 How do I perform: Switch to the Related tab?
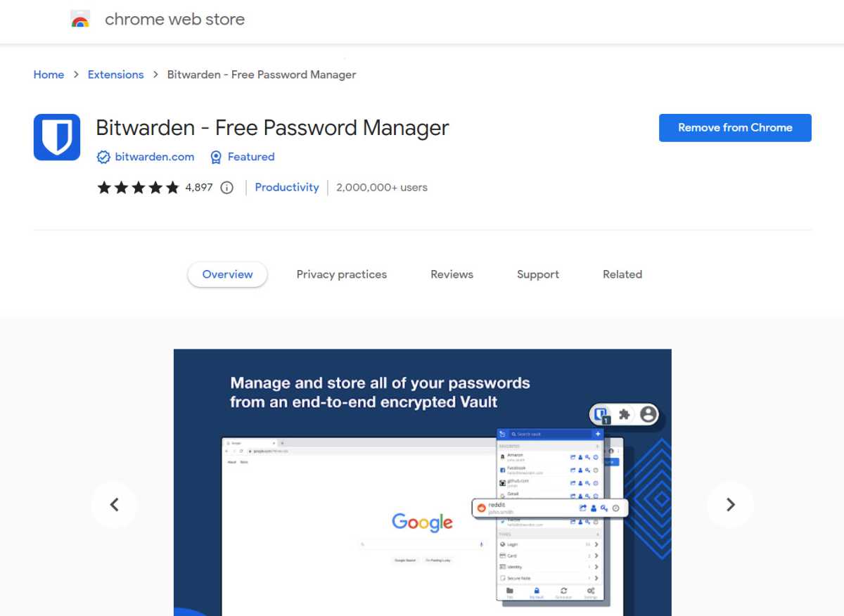pos(622,274)
